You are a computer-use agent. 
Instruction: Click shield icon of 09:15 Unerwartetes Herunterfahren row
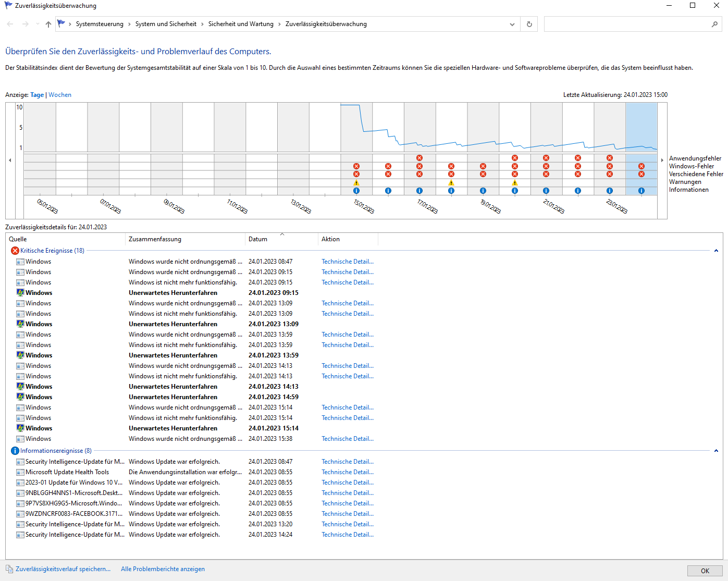pyautogui.click(x=20, y=293)
